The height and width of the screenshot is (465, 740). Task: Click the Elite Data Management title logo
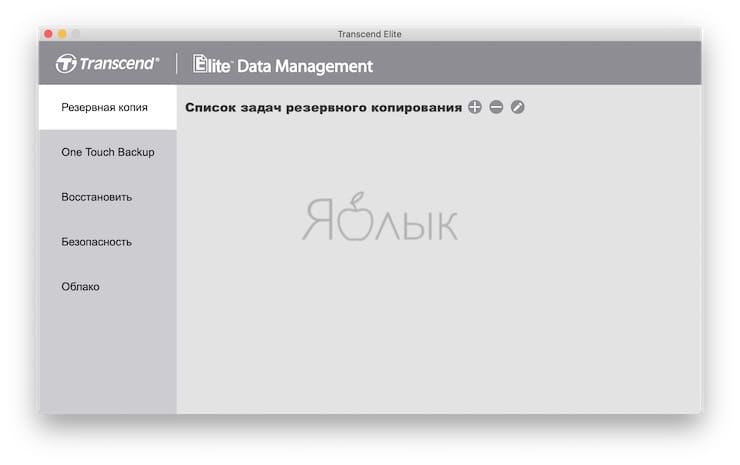283,65
